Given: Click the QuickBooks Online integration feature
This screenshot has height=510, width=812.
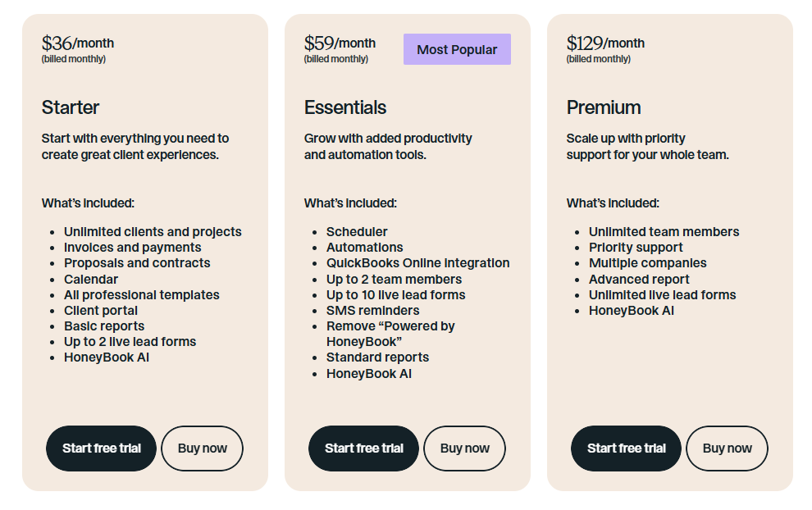Looking at the screenshot, I should click(417, 263).
